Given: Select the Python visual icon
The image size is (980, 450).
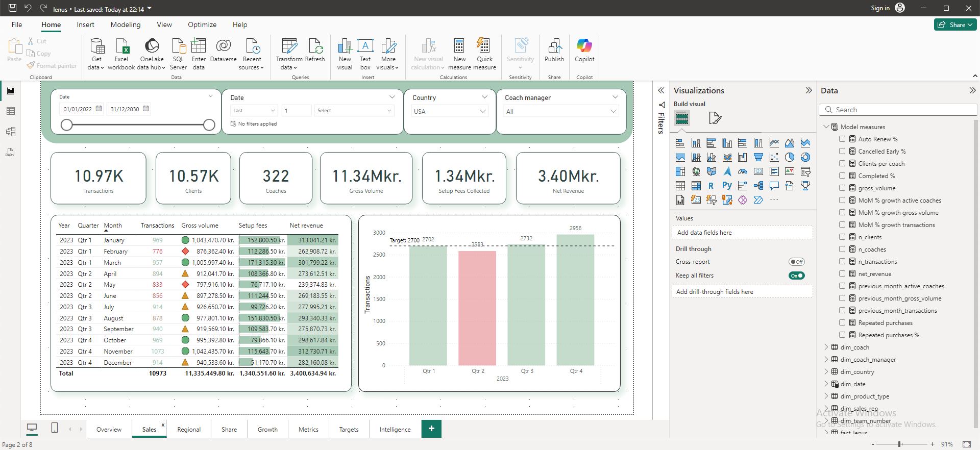Looking at the screenshot, I should (x=727, y=186).
